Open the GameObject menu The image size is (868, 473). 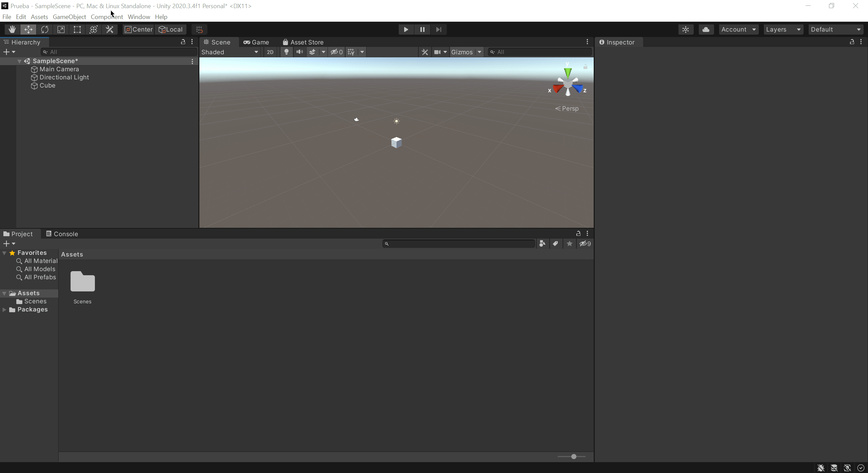[69, 17]
